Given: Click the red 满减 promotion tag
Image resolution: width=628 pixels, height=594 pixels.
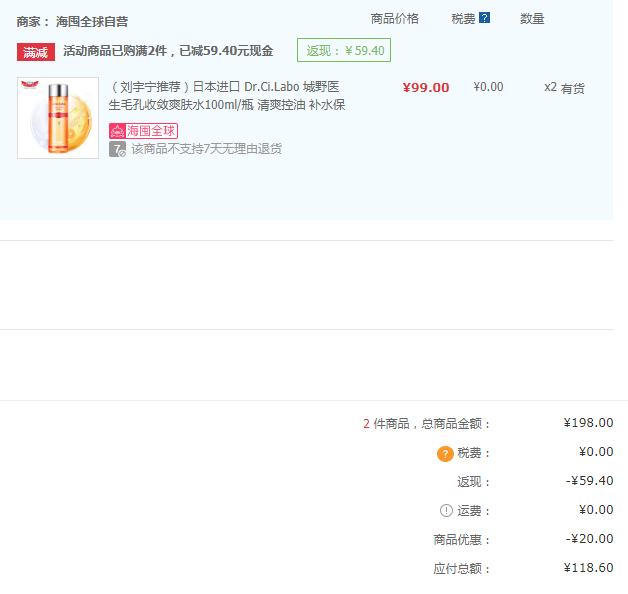Looking at the screenshot, I should coord(36,52).
